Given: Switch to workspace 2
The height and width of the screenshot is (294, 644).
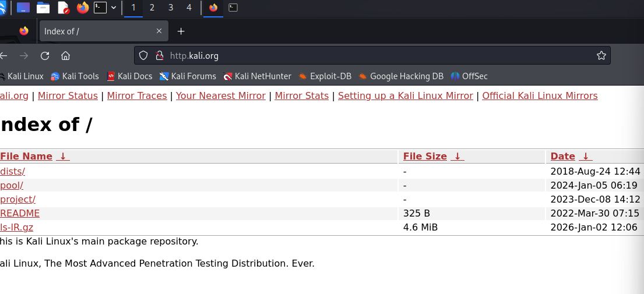Looking at the screenshot, I should coord(152,8).
